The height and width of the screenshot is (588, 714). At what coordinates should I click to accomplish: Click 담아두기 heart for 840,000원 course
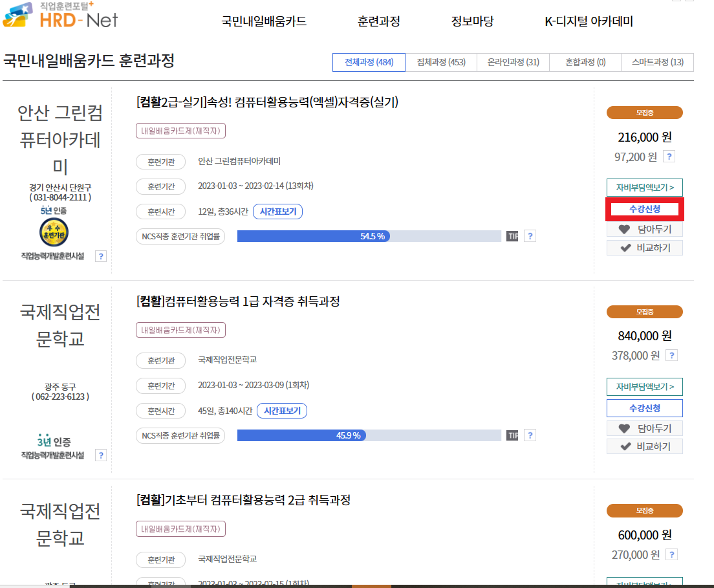point(644,428)
